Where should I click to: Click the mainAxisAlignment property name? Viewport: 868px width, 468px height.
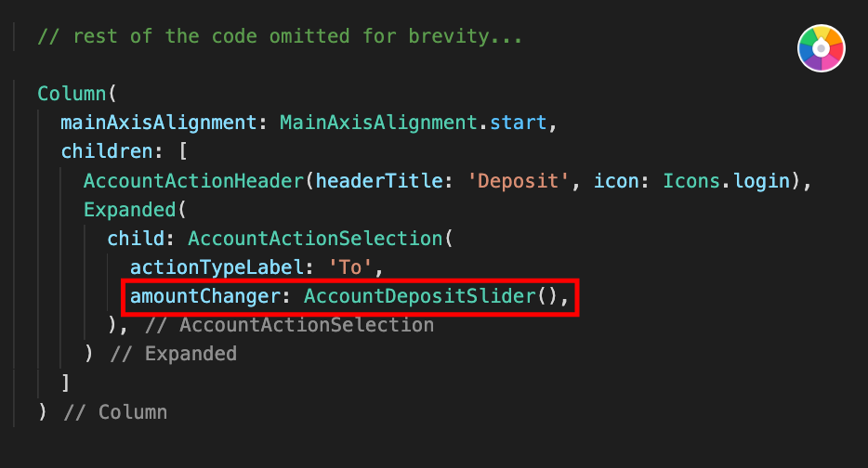pos(158,123)
